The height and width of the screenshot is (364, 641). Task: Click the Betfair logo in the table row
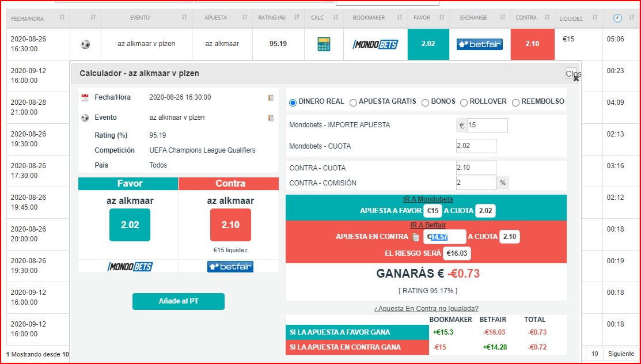pos(480,44)
